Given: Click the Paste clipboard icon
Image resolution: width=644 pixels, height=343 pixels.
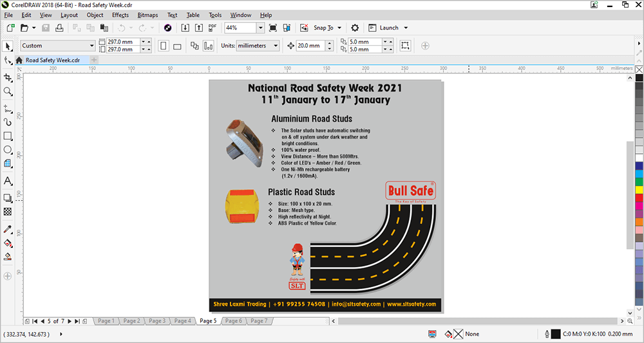Looking at the screenshot, I should coord(104,28).
